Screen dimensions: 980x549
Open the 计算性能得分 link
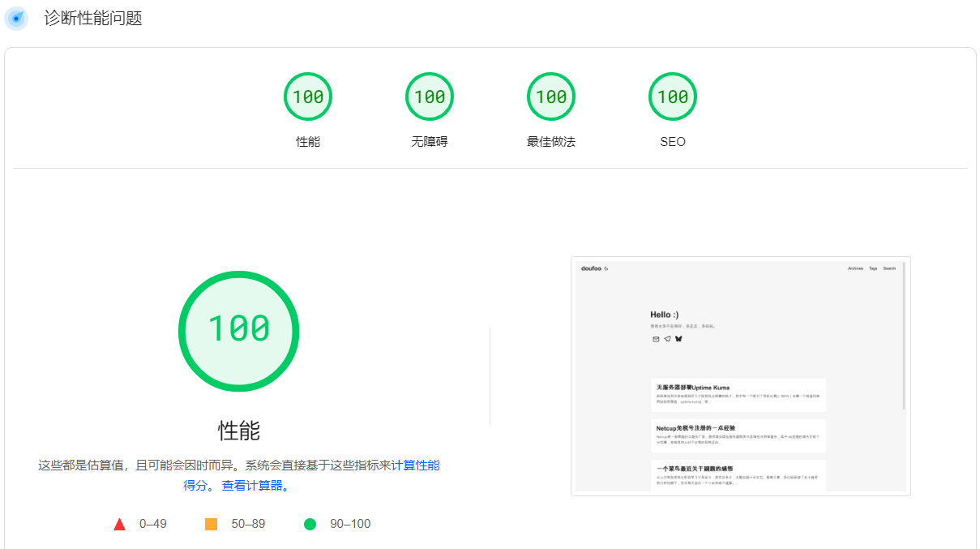(415, 465)
